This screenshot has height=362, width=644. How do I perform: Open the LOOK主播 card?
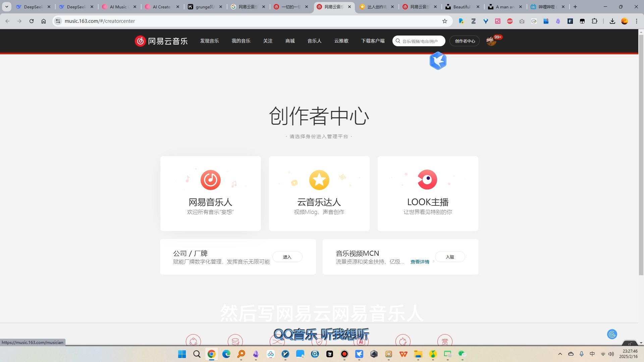[428, 193]
